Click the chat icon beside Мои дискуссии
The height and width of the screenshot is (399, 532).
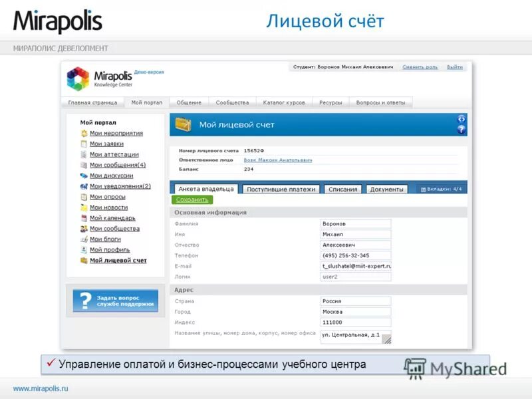pyautogui.click(x=84, y=176)
